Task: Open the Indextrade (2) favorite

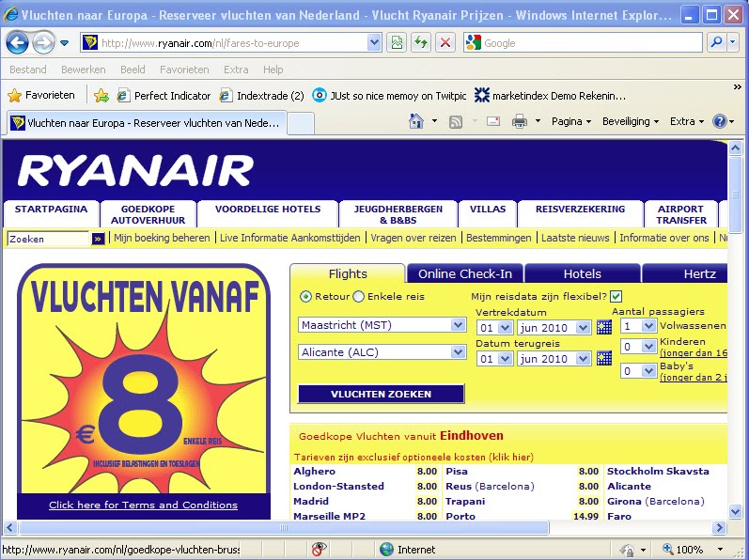Action: [261, 96]
